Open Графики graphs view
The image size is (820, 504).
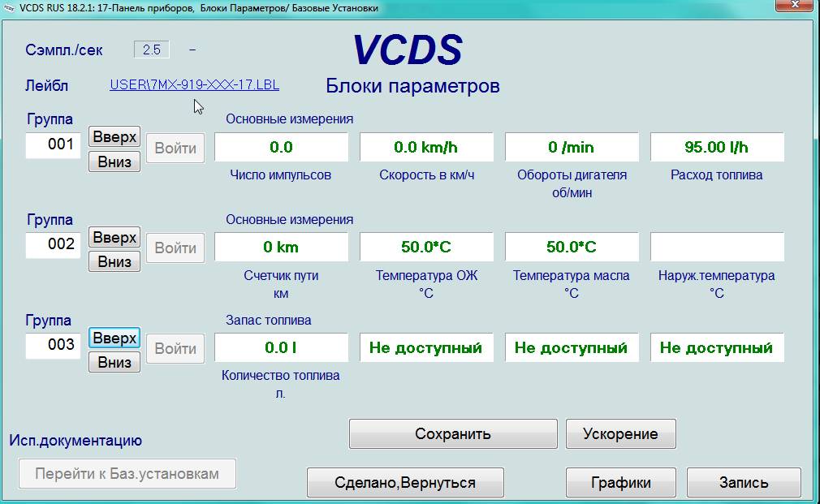tap(620, 482)
